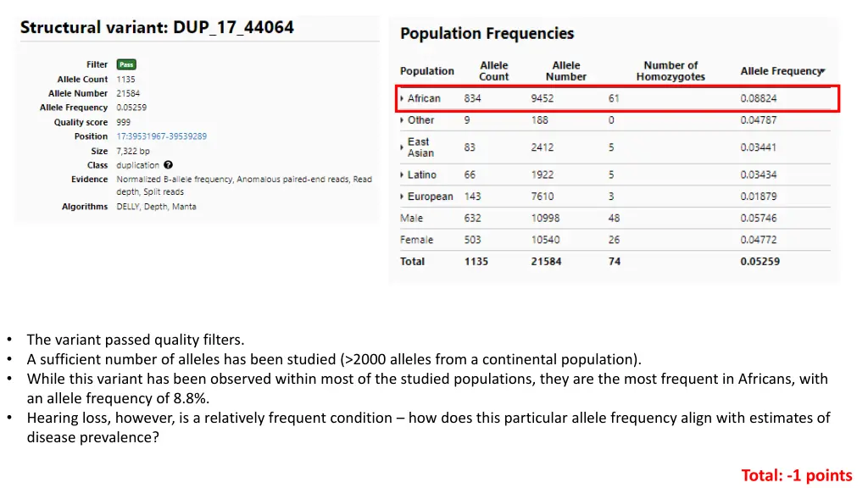868x488 pixels.
Task: Expand the European population row
Action: (402, 197)
